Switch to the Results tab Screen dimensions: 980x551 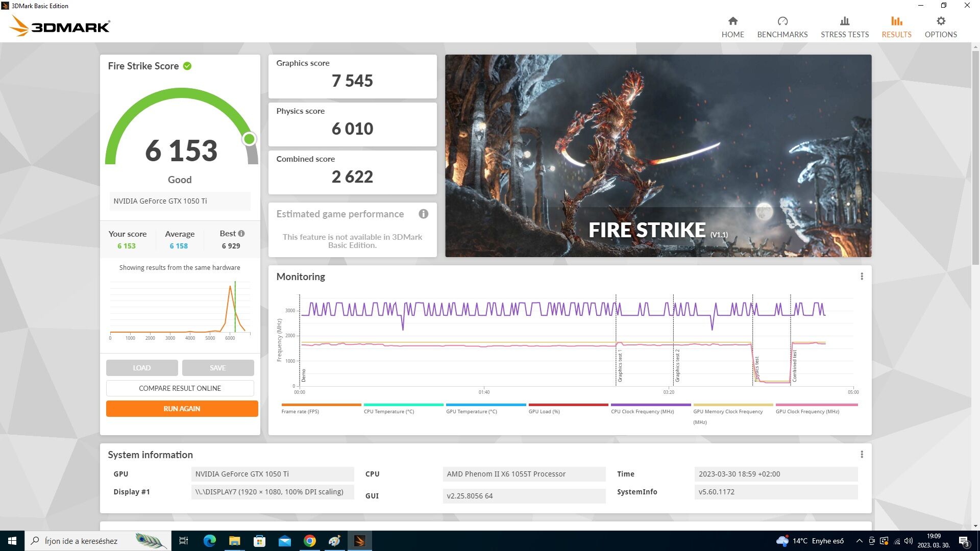[896, 27]
